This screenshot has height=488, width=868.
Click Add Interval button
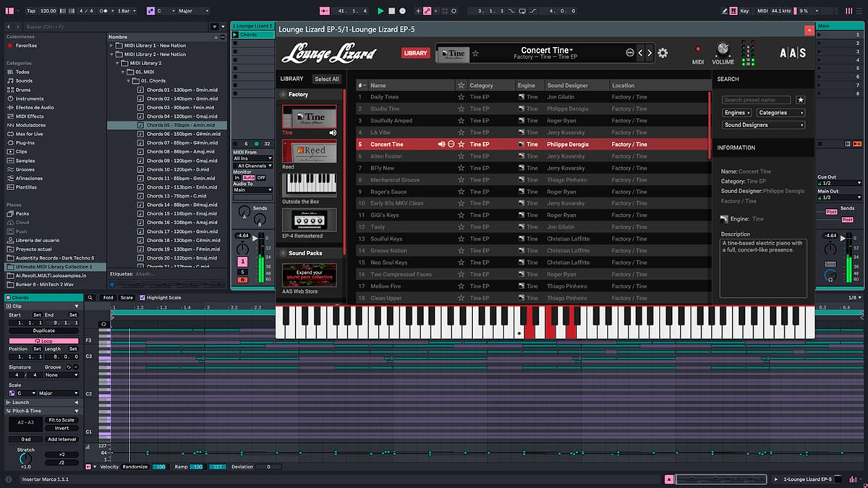[x=61, y=439]
